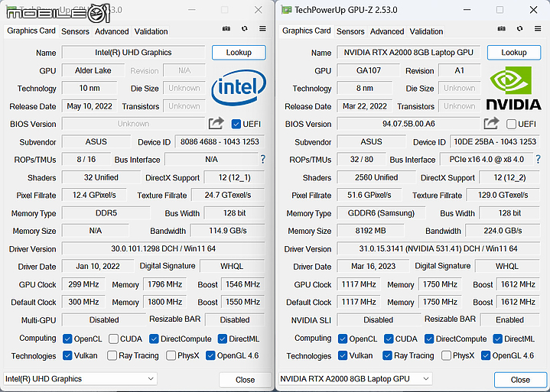Select Graphics Card tab in Intel window
The height and width of the screenshot is (392, 550).
pyautogui.click(x=31, y=31)
